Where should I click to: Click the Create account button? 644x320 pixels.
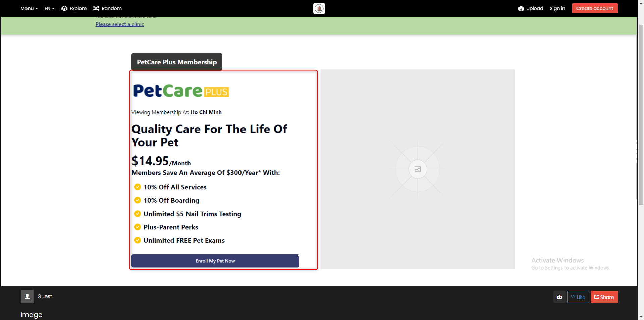point(594,8)
